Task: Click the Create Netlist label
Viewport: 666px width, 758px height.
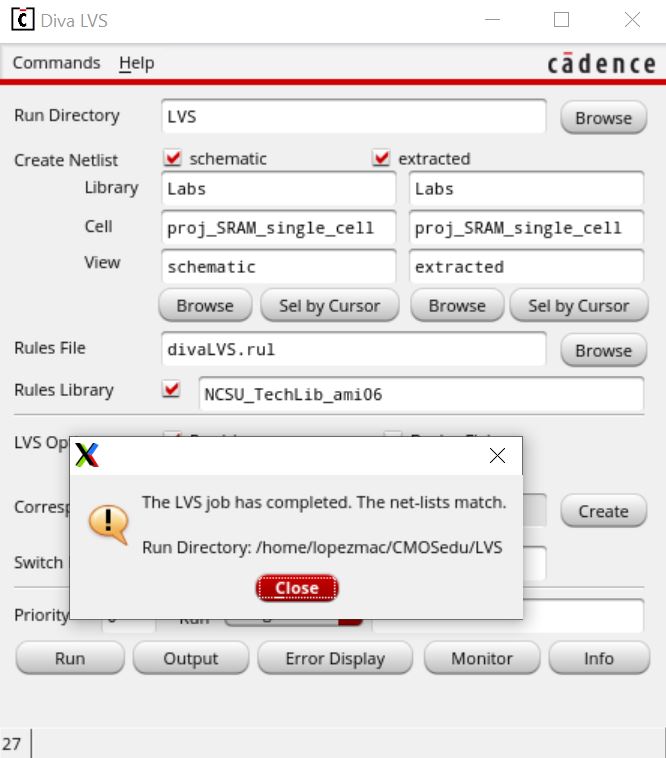Action: click(66, 160)
